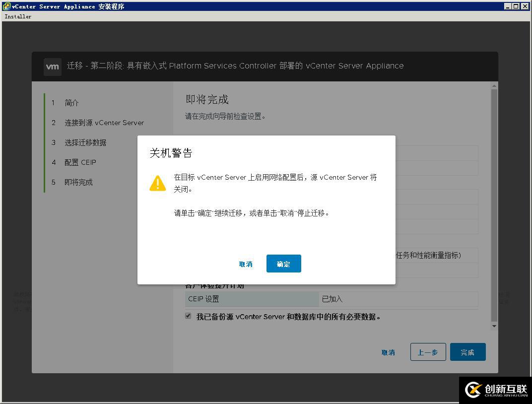532x404 pixels.
Task: Click the vCenter installer title bar icon
Action: 6,6
